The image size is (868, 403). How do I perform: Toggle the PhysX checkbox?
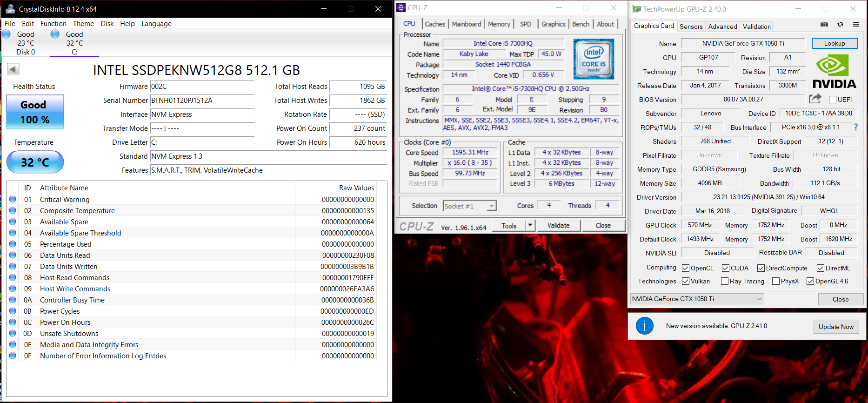click(x=776, y=281)
